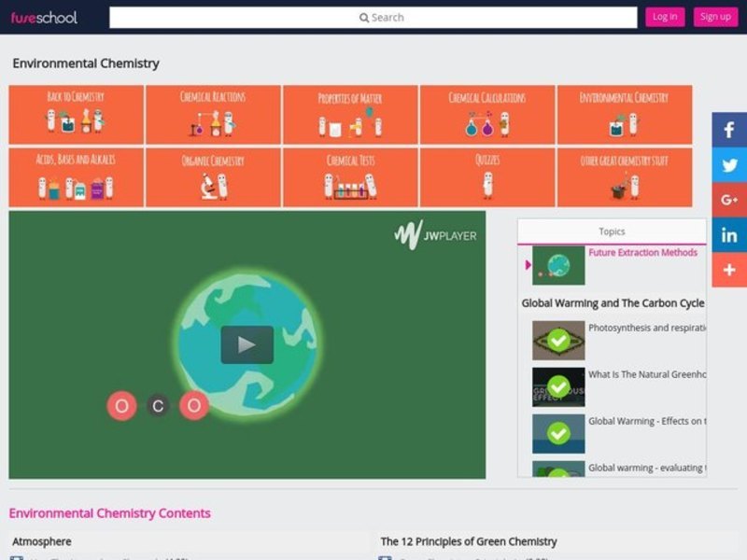Click checkmark thumbnail for Photosynthesis and respiration
Screen dimensions: 747x560
pos(558,341)
